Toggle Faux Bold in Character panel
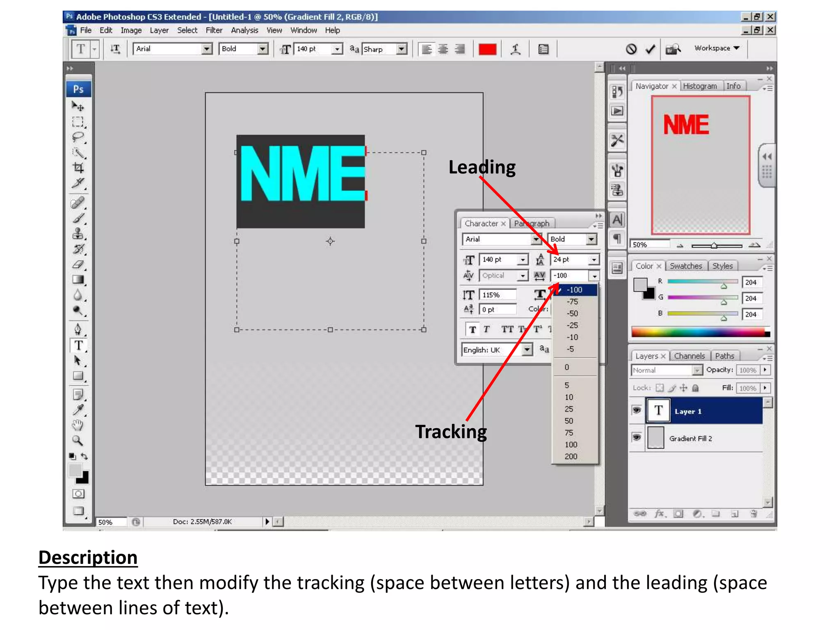The image size is (840, 630). 473,329
